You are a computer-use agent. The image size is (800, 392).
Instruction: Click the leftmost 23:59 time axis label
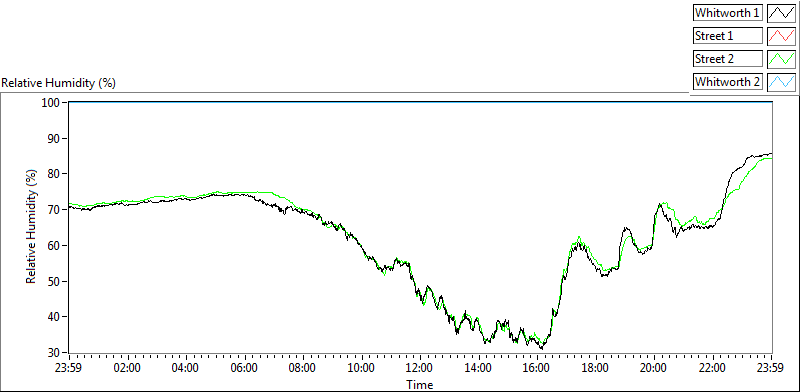pos(69,367)
